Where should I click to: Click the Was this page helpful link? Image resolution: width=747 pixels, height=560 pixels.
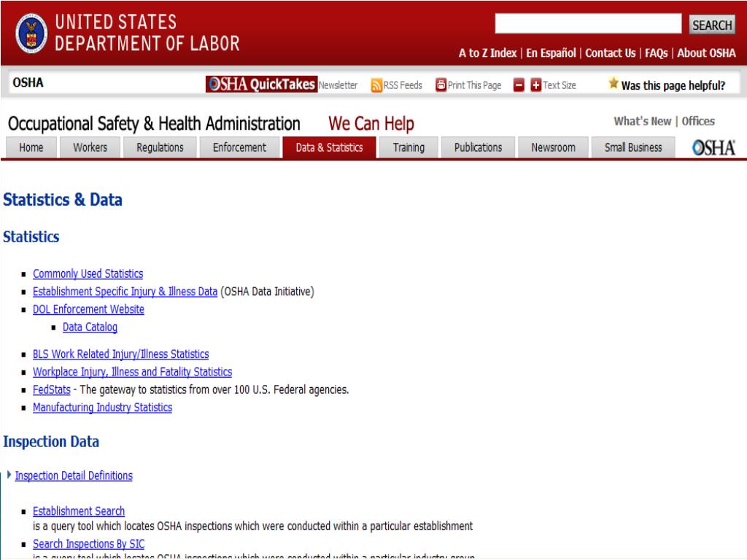point(673,86)
